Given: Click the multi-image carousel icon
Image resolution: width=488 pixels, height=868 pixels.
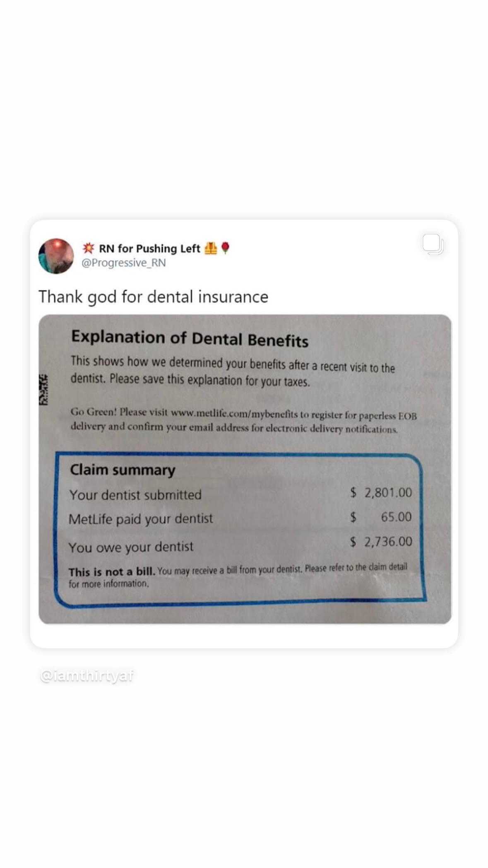Looking at the screenshot, I should coord(433,244).
